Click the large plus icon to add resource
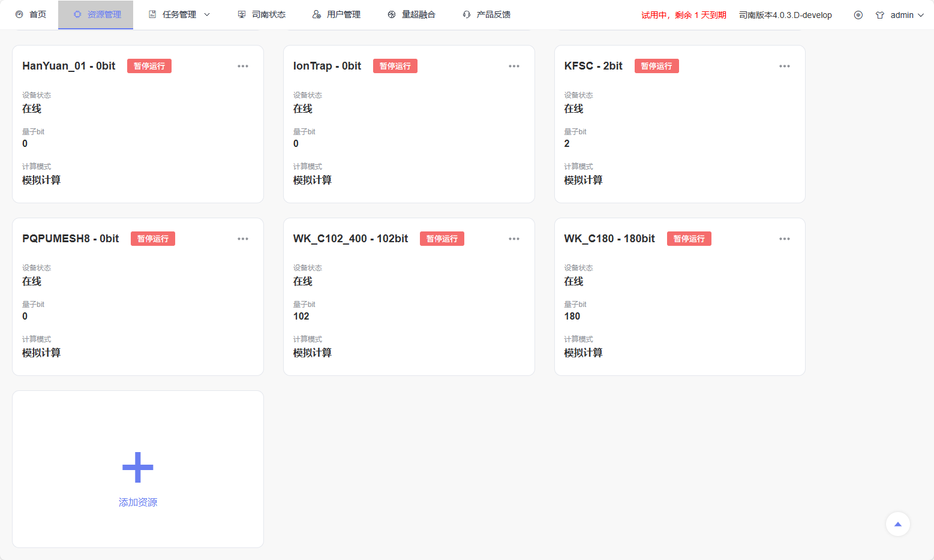The height and width of the screenshot is (560, 934). tap(137, 467)
